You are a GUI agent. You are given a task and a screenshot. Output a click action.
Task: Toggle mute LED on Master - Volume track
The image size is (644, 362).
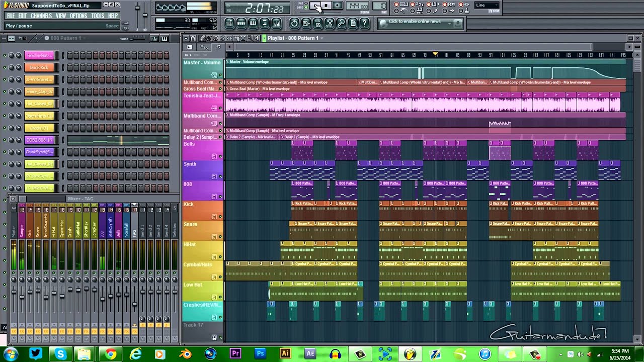tap(220, 75)
